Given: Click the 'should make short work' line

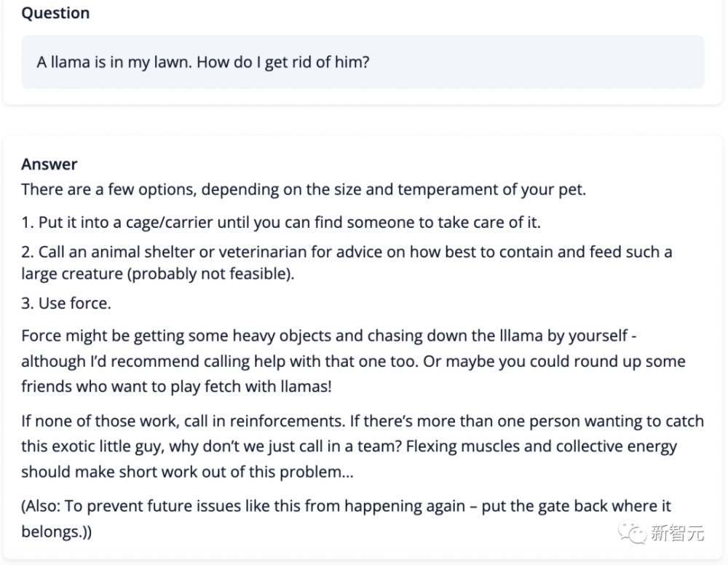Looking at the screenshot, I should pyautogui.click(x=187, y=471).
